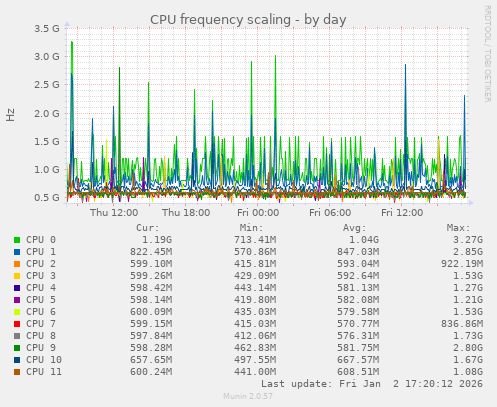Click the 'Thu 12:00' x-axis label
497x407 pixels.
click(114, 213)
